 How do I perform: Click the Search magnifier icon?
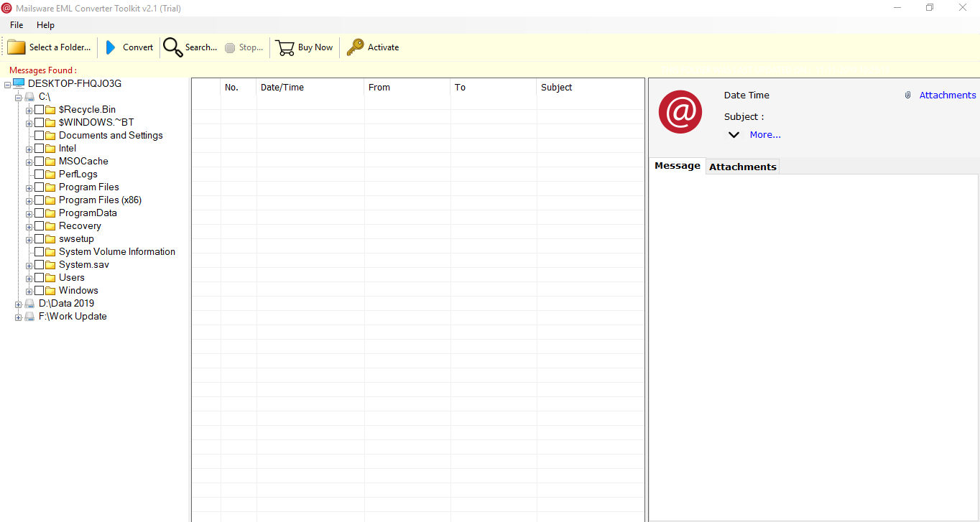click(172, 47)
